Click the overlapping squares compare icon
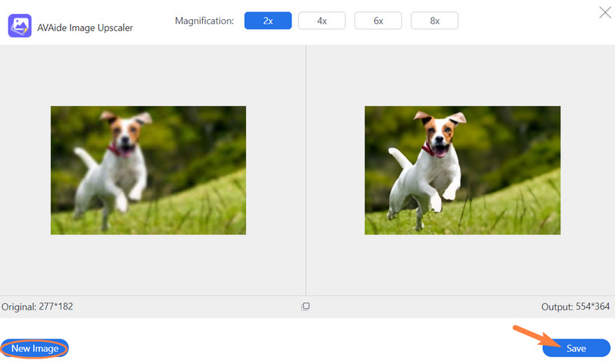The image size is (615, 364). (x=305, y=306)
